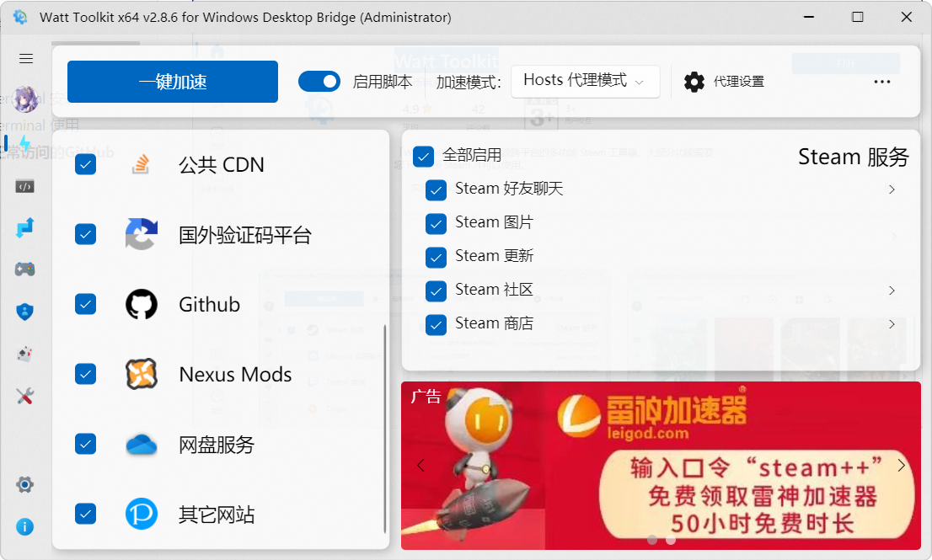The image size is (932, 560).
Task: Click the second ad carousel dot
Action: point(671,540)
